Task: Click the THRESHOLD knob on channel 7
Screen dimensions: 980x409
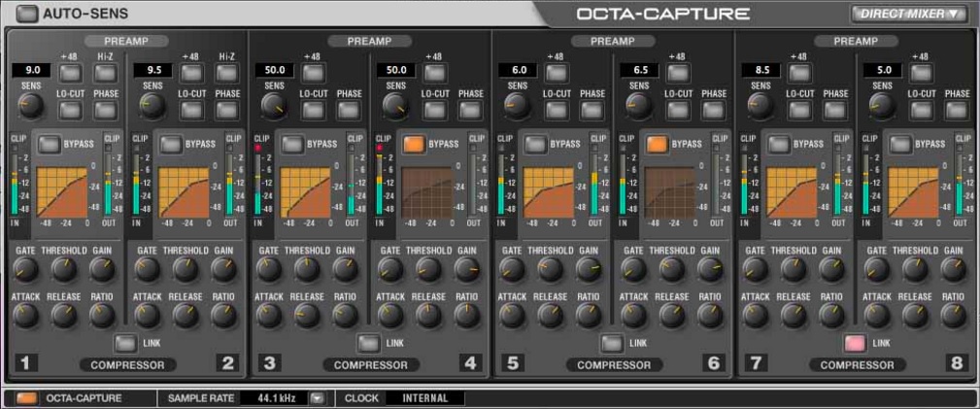Action: coord(794,269)
